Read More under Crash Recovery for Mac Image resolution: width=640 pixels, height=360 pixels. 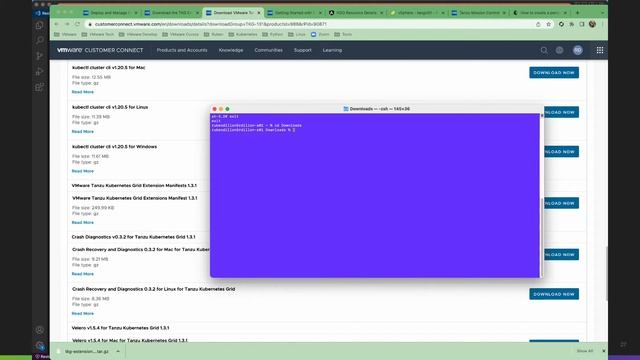(x=83, y=274)
